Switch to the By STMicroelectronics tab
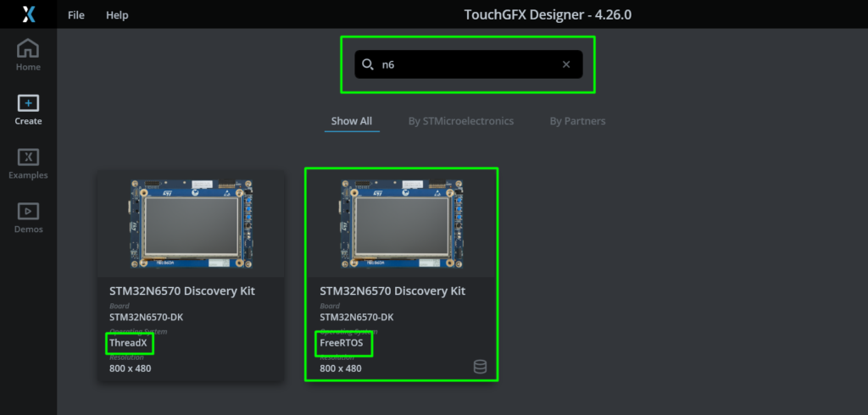The image size is (868, 415). click(x=460, y=121)
